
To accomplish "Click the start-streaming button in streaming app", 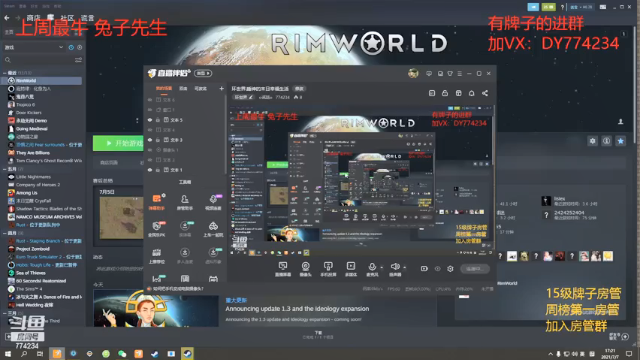I will [474, 269].
